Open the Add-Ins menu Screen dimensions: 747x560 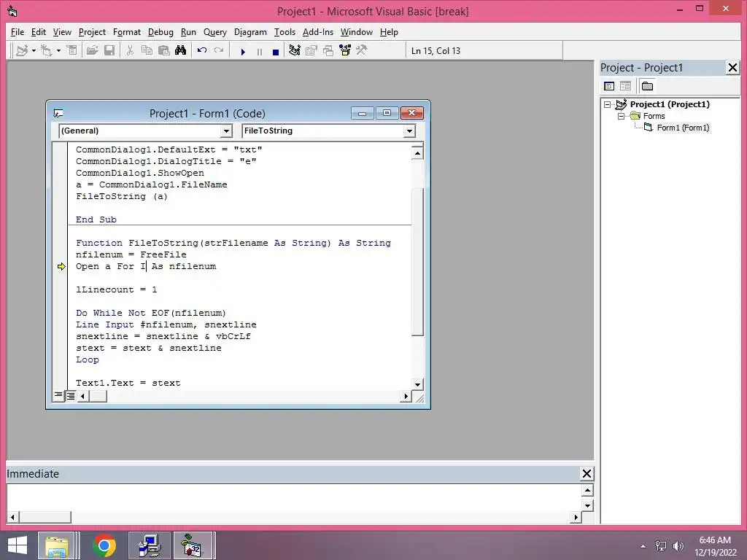coord(318,32)
